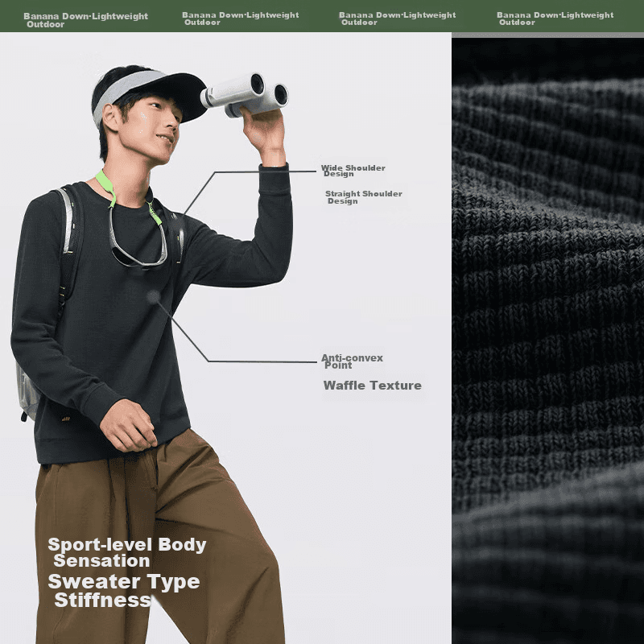644x644 pixels.
Task: Click the "Sport-level Body Sensation" headline
Action: click(127, 552)
